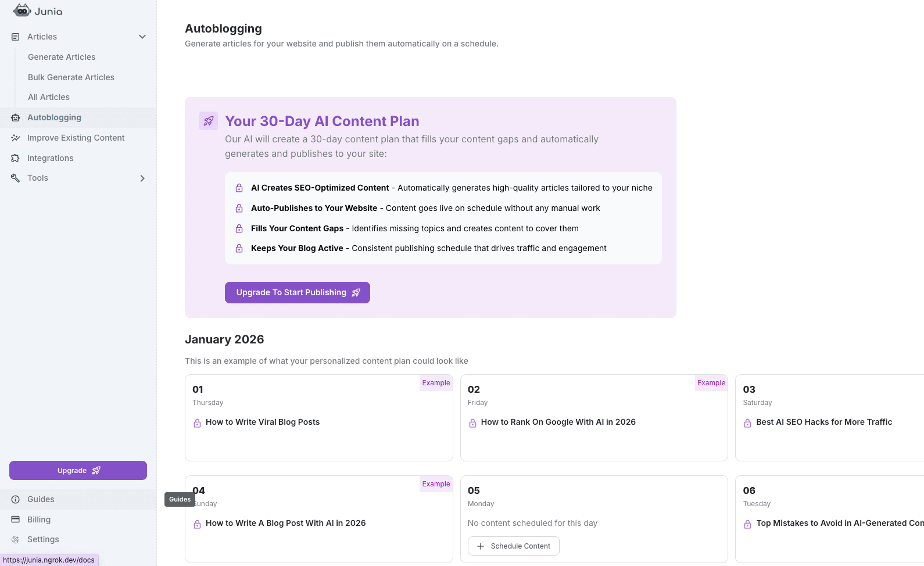Select the Autoblogging calendar icon
This screenshot has width=924, height=566.
coord(15,117)
